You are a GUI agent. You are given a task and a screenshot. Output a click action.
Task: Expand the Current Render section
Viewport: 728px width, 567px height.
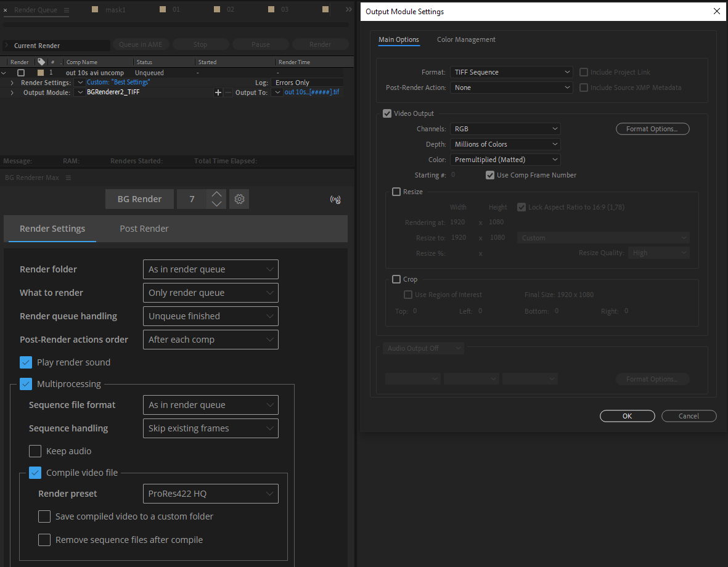pos(7,46)
